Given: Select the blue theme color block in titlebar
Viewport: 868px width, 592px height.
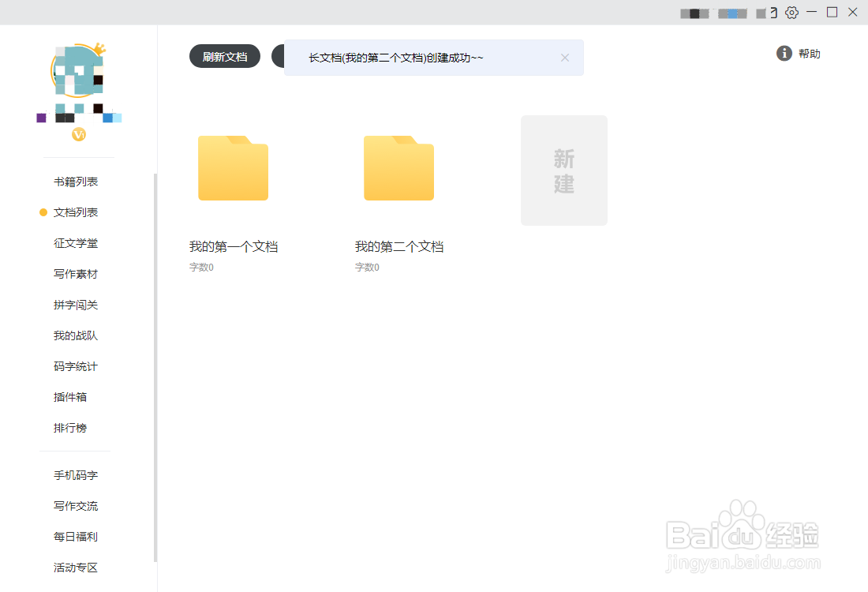Looking at the screenshot, I should coord(731,13).
